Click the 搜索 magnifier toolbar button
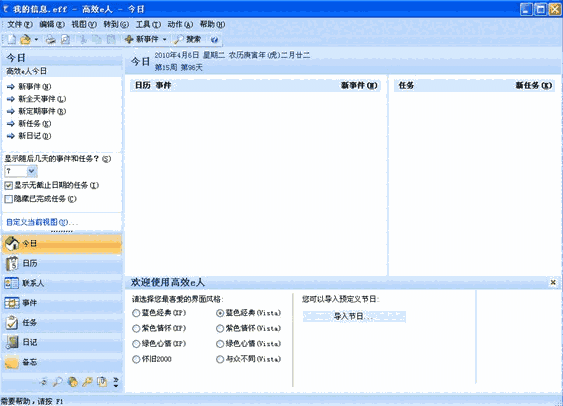The image size is (563, 406). pyautogui.click(x=188, y=39)
